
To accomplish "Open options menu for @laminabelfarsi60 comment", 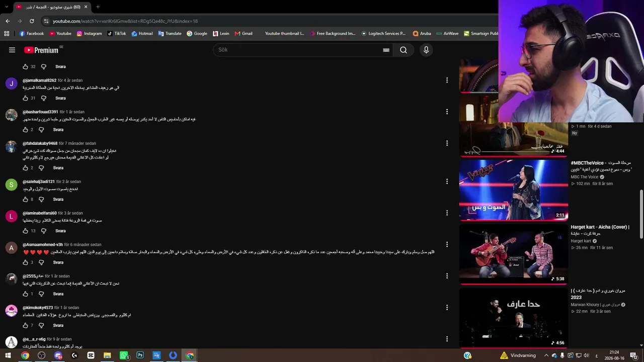I will [x=447, y=213].
